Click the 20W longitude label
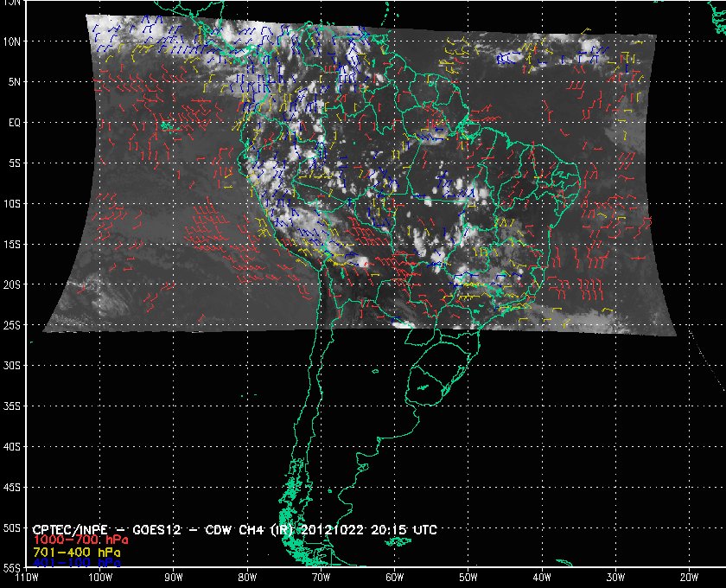Screen dimensions: 726x588 (689, 578)
